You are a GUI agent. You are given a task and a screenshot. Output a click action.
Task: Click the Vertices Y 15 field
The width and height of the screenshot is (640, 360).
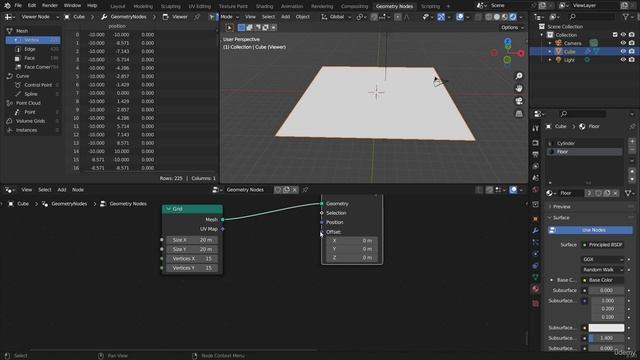[x=192, y=268]
